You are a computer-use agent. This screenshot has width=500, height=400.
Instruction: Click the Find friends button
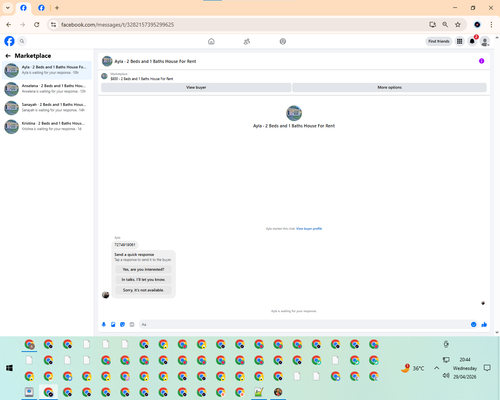(x=439, y=41)
